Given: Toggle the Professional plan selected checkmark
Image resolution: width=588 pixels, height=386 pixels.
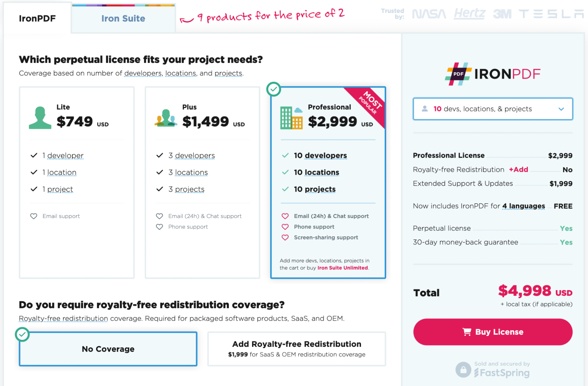Looking at the screenshot, I should tap(273, 91).
